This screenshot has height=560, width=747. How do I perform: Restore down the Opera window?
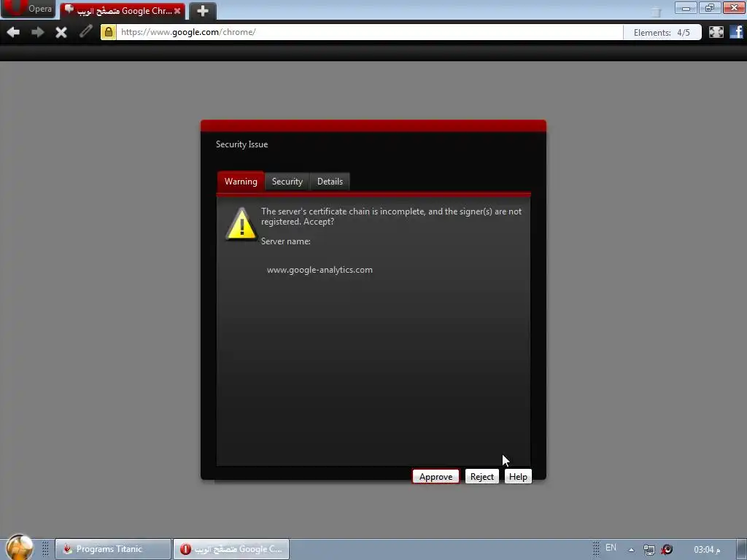click(x=710, y=8)
